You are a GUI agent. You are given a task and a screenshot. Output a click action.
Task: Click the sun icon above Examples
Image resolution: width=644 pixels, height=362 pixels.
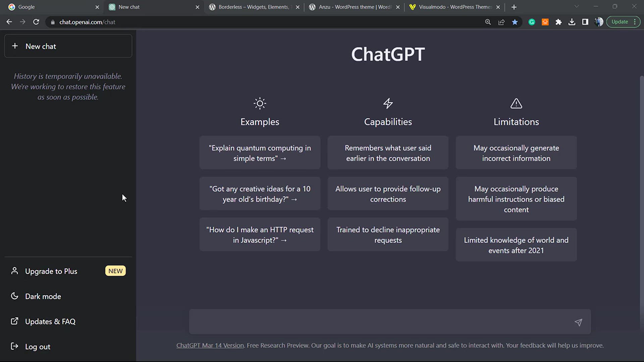260,103
